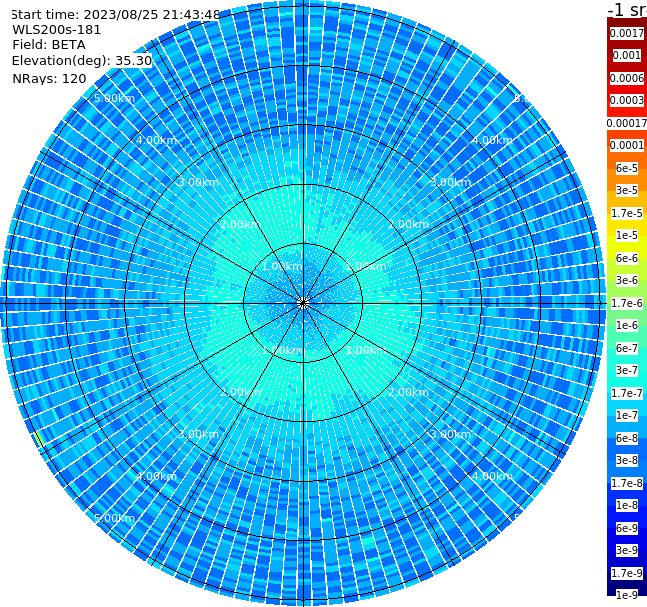Select the WLS200s-181 instrument label
Viewport: 647px width, 607px height.
[x=57, y=30]
